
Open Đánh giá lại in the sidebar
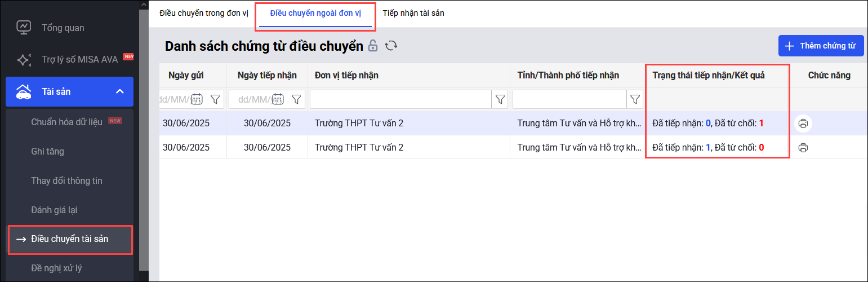54,210
